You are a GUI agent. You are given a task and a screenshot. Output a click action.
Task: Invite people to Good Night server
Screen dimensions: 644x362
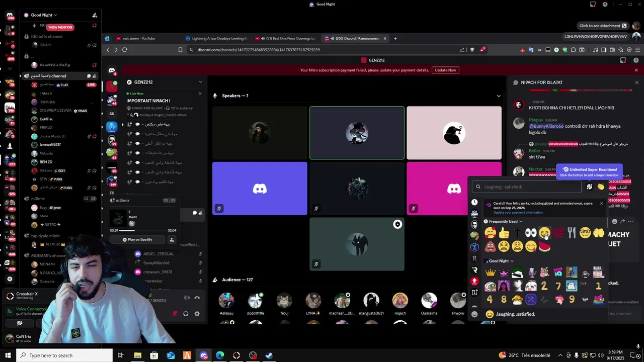(x=95, y=15)
